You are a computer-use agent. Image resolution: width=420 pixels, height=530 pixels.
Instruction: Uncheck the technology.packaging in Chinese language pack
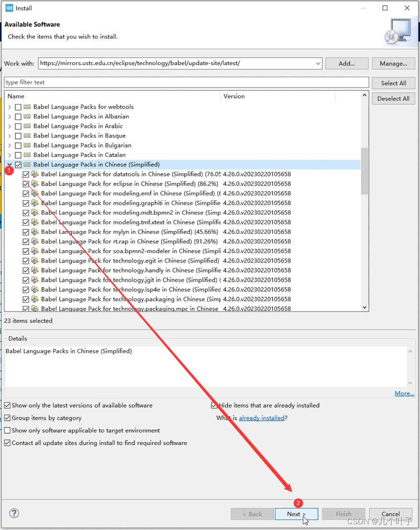point(26,300)
